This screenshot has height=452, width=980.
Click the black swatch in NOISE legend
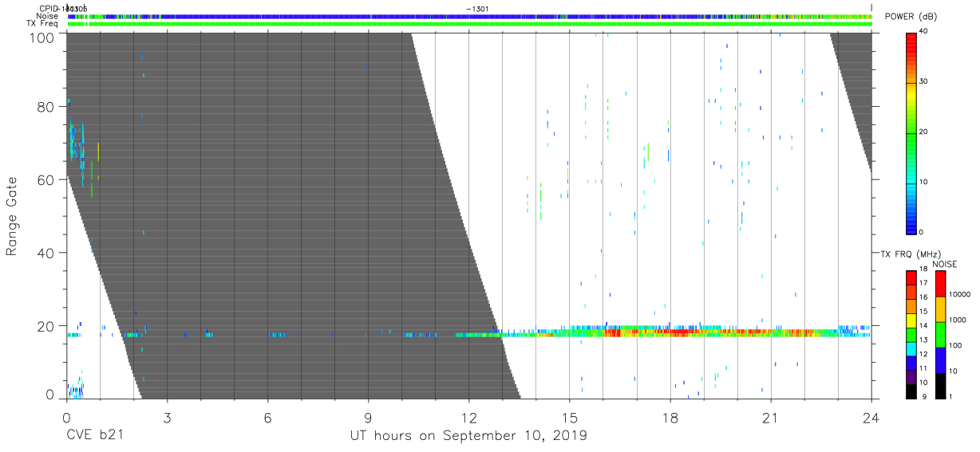pos(940,385)
